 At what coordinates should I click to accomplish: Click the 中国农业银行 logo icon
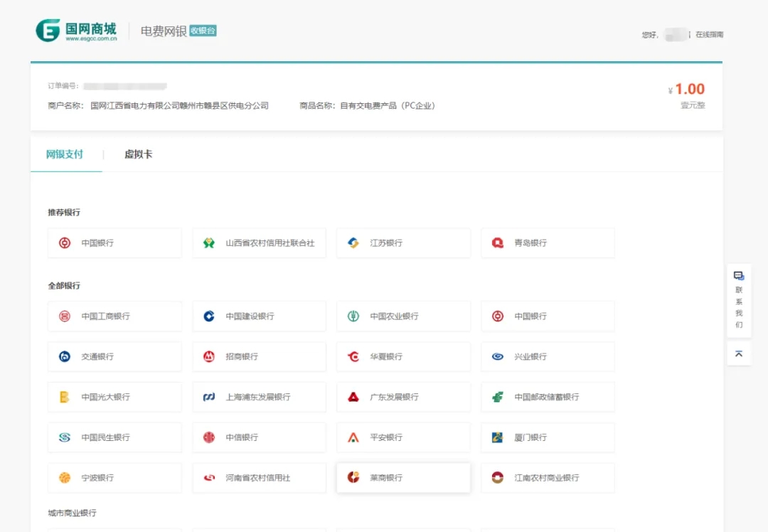(x=353, y=316)
